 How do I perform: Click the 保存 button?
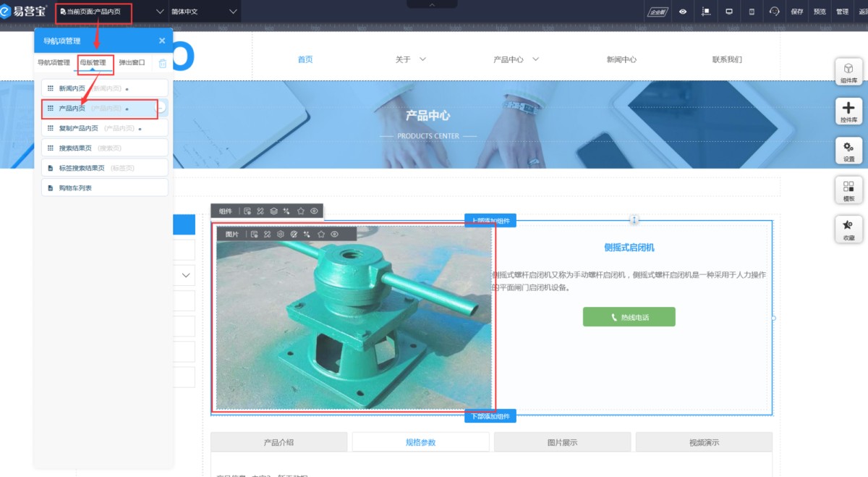(x=797, y=12)
